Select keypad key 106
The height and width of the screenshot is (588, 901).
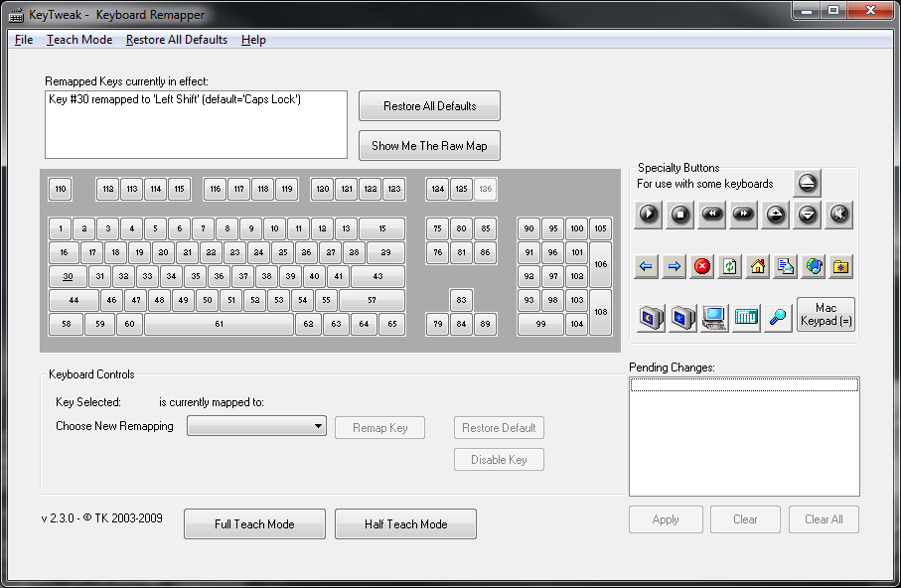click(600, 264)
